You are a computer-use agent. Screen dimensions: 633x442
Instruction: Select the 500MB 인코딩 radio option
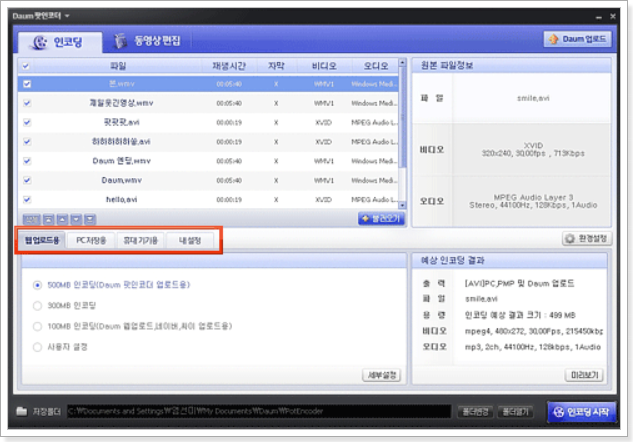point(38,285)
